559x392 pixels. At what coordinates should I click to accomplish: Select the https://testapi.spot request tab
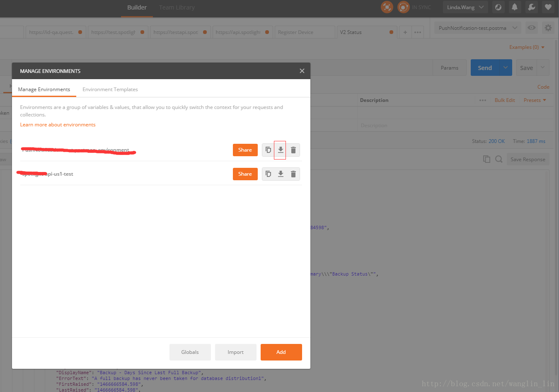[180, 32]
